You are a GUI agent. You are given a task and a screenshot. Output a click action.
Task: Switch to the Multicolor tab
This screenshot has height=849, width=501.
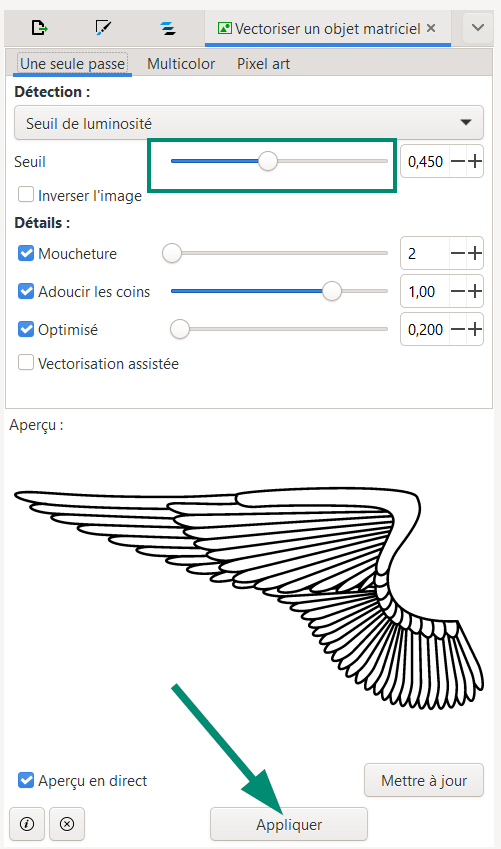181,64
